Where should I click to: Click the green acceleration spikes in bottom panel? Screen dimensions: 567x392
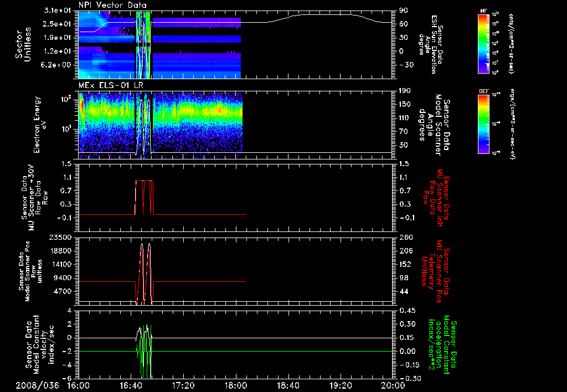pos(144,351)
